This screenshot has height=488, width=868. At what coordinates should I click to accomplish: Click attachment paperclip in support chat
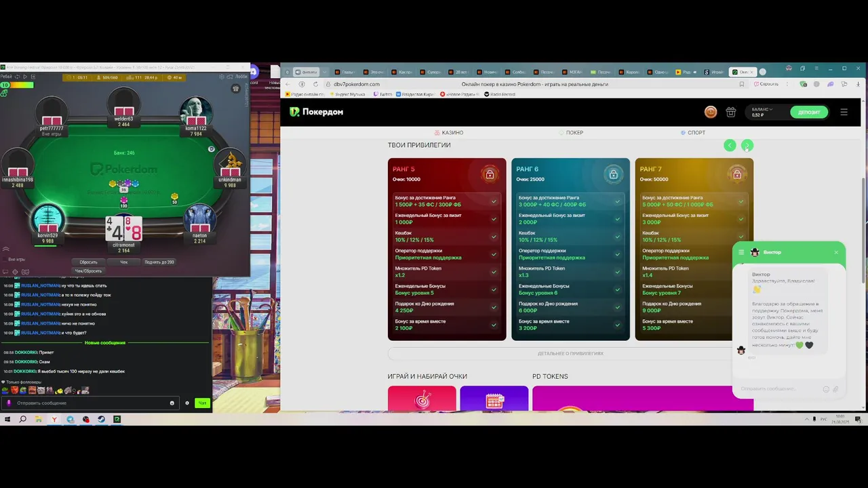point(835,389)
